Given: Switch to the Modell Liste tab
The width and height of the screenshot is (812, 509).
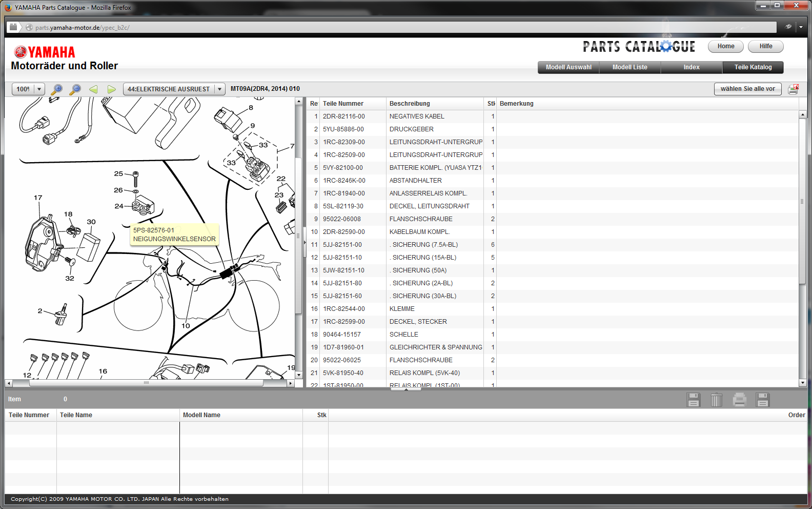Looking at the screenshot, I should coord(630,67).
